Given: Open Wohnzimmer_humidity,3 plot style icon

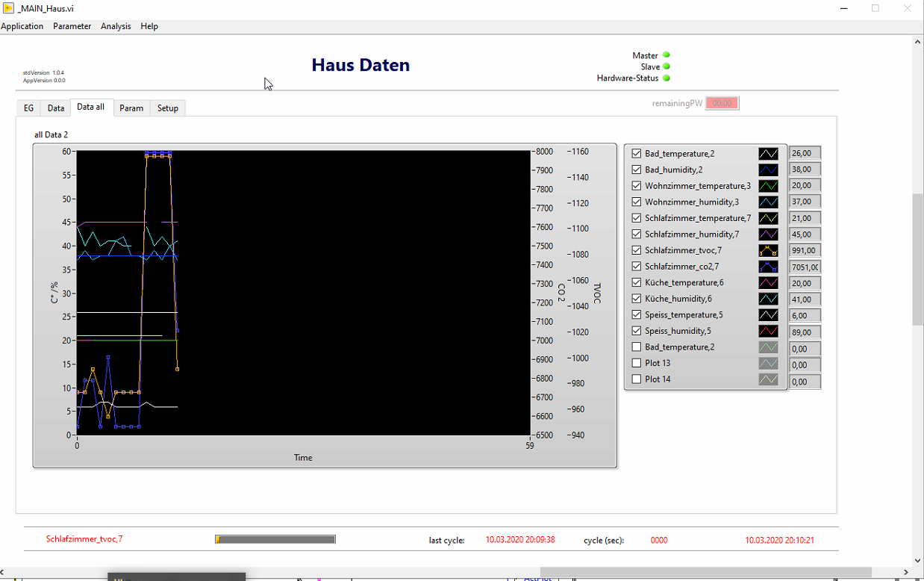Looking at the screenshot, I should 768,202.
